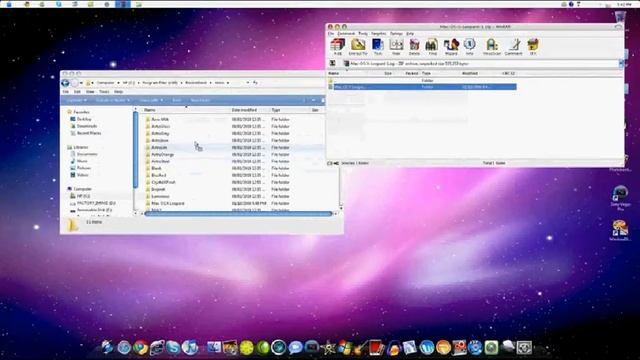
Task: Open Skype from the dock
Action: pyautogui.click(x=173, y=347)
